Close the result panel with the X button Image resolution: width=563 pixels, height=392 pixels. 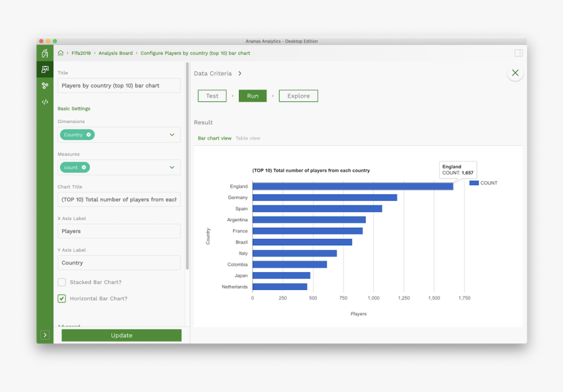[x=515, y=73]
